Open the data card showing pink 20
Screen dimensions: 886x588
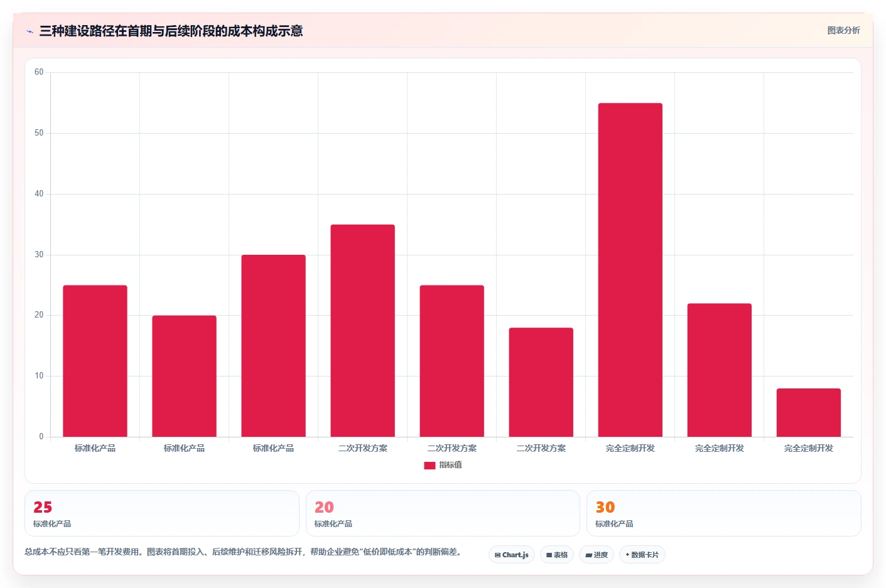[443, 513]
